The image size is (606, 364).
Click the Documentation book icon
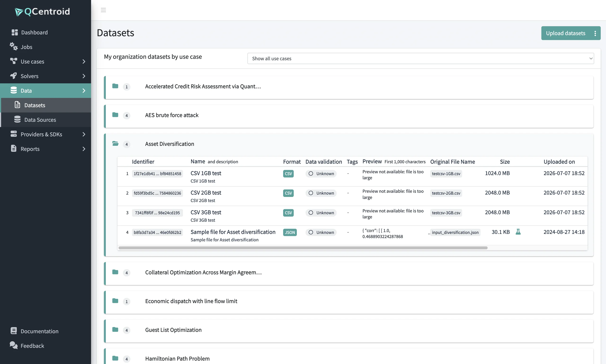(14, 331)
